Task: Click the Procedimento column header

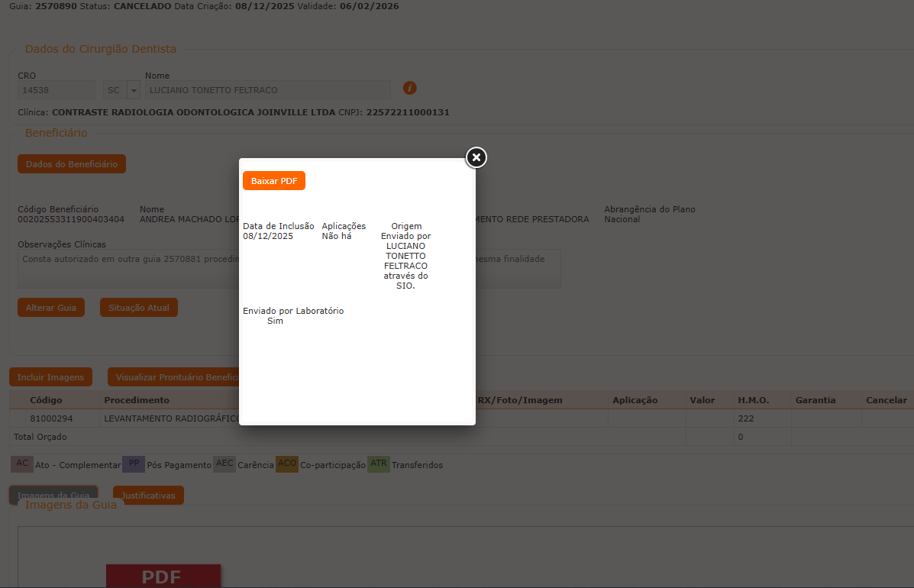Action: point(137,400)
